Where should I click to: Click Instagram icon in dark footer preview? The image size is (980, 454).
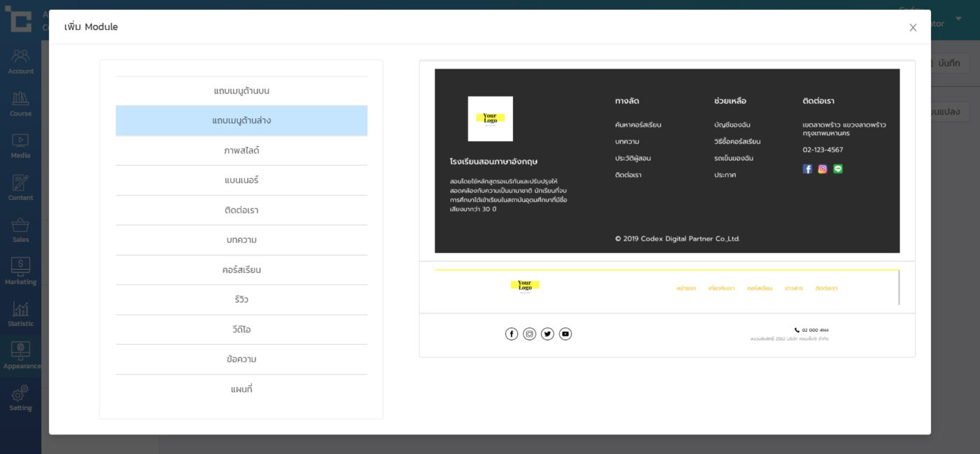click(x=822, y=169)
